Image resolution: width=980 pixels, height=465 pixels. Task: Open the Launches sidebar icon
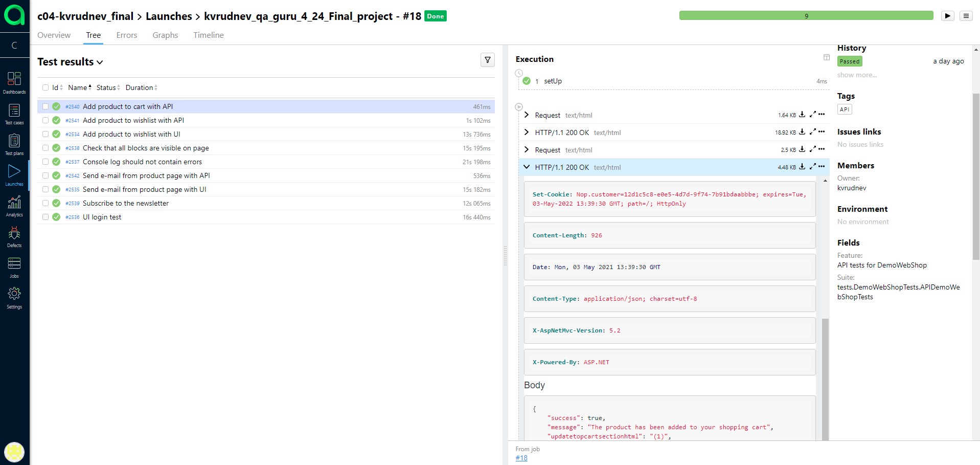pyautogui.click(x=14, y=175)
